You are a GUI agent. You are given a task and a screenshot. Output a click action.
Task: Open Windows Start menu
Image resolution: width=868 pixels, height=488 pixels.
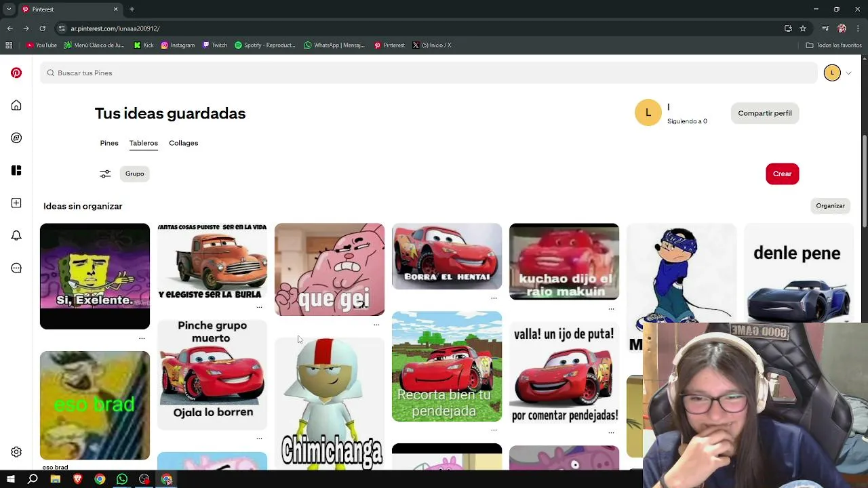[10, 479]
